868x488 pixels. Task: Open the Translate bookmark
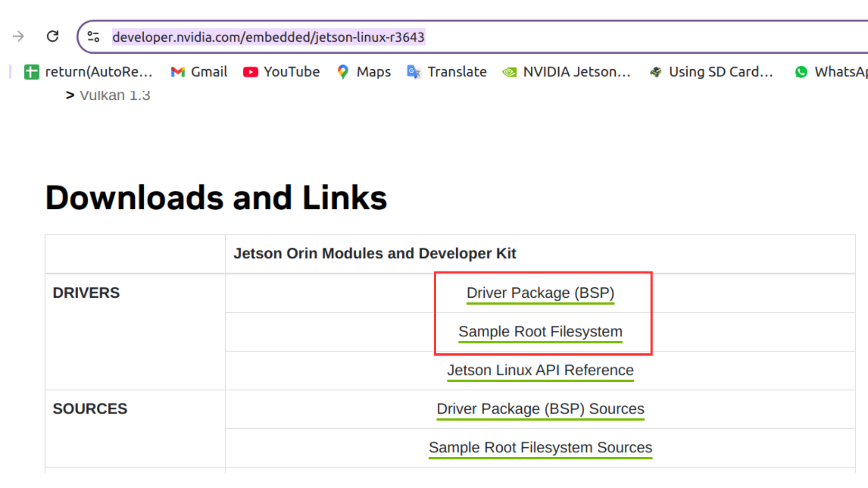tap(447, 72)
